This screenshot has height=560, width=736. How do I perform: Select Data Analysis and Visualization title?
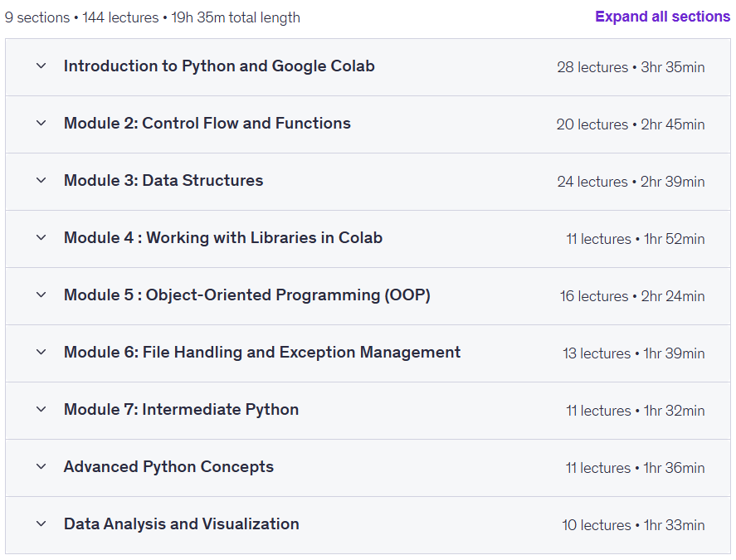(181, 524)
